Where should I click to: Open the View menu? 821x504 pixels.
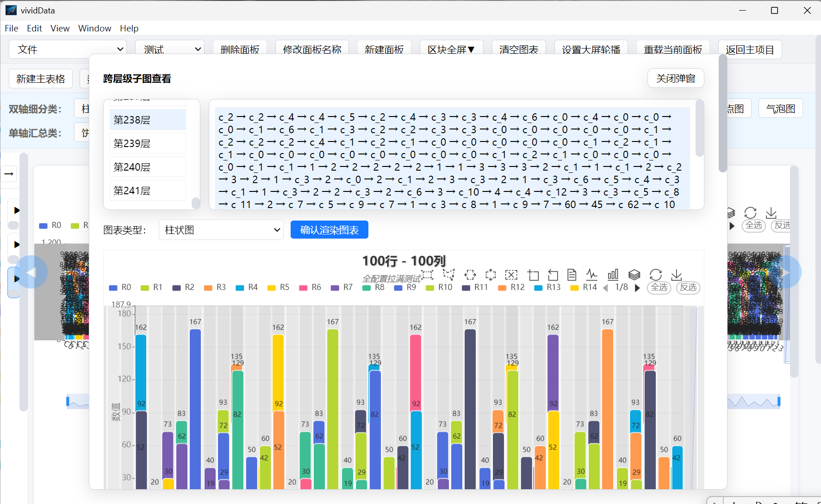(60, 28)
